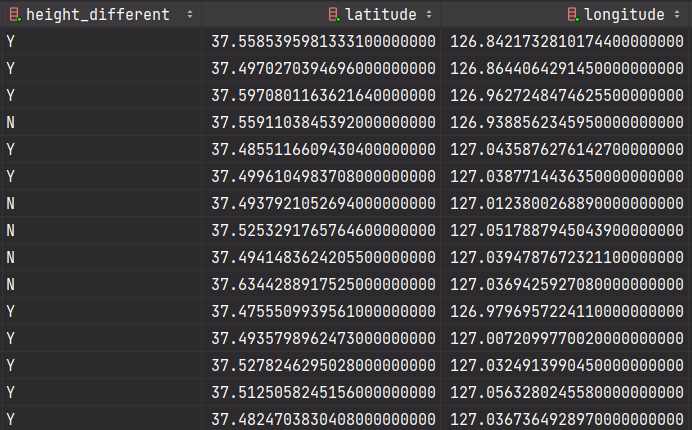692x430 pixels.
Task: Select latitude cell 37.475550993956100000000
Action: pos(321,312)
